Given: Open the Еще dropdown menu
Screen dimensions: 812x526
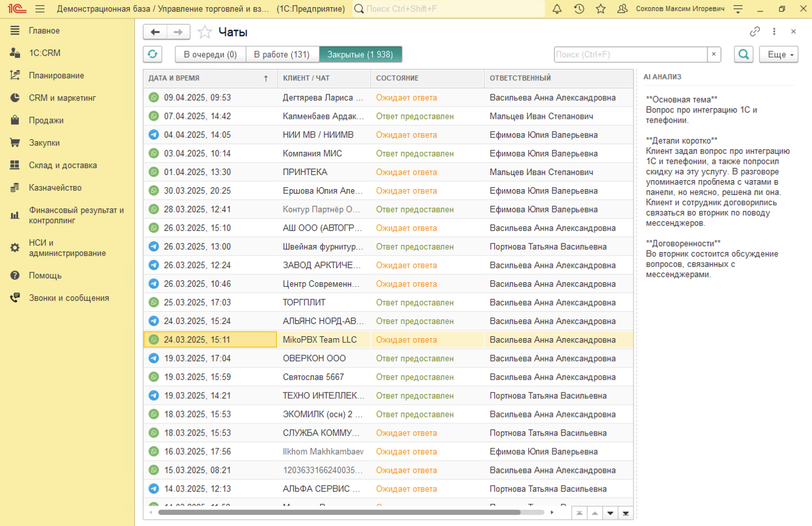Looking at the screenshot, I should (x=778, y=55).
